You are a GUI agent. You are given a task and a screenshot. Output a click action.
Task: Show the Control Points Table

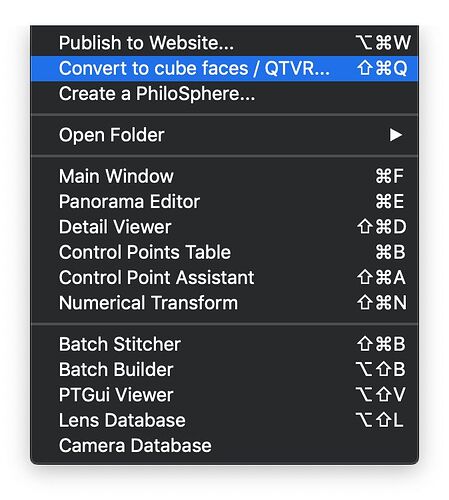[x=224, y=252]
